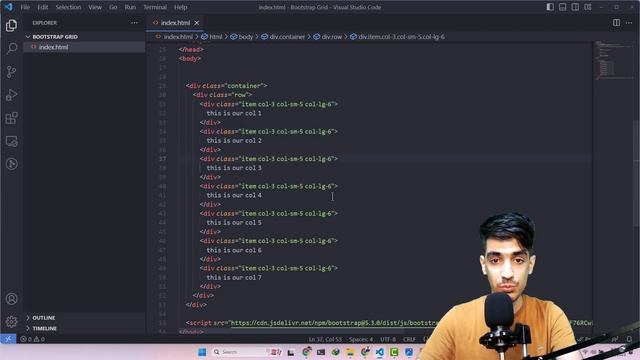Toggle the bottom panel

(562, 7)
